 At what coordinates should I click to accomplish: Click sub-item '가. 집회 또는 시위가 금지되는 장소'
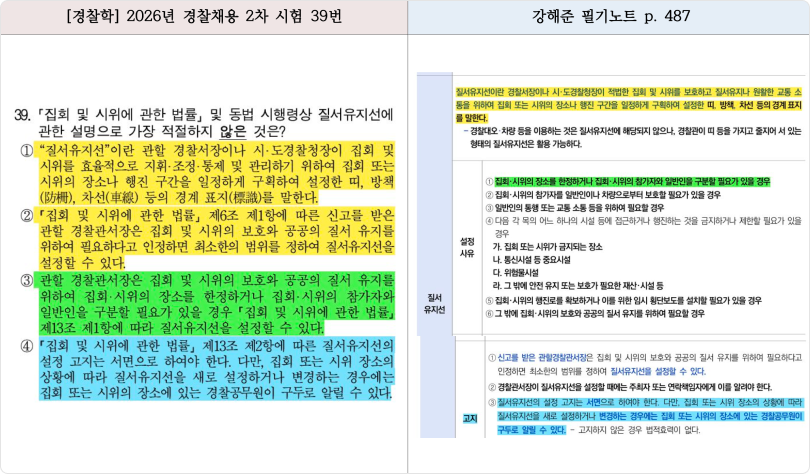tap(548, 247)
